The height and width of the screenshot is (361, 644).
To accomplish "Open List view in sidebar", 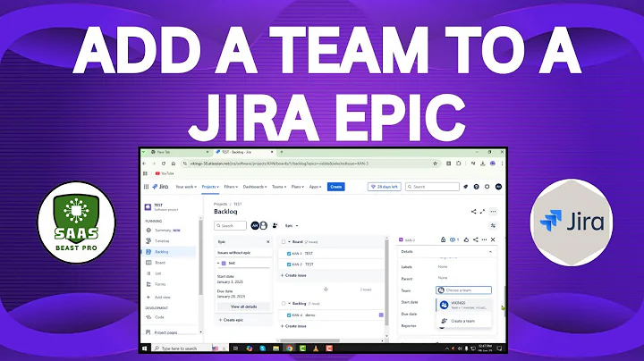I will point(158,273).
